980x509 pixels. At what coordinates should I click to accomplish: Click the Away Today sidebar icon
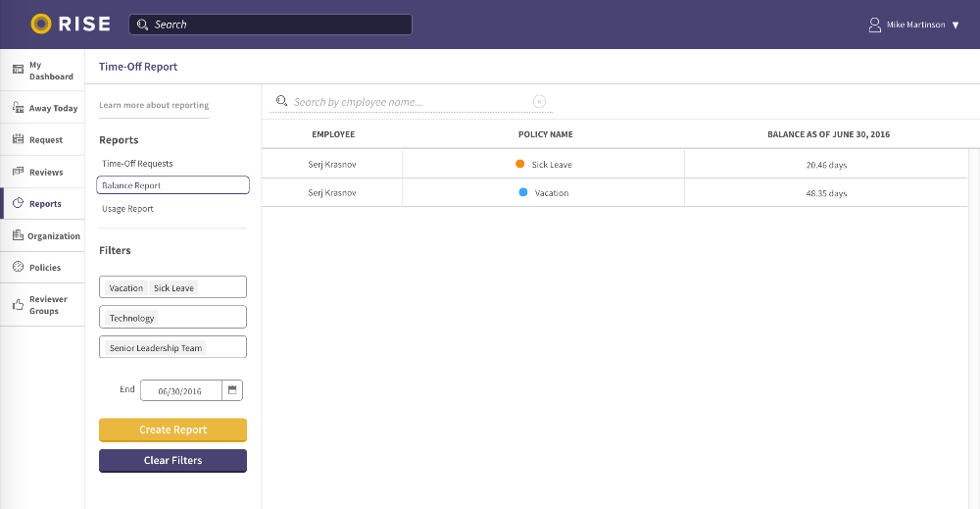18,108
